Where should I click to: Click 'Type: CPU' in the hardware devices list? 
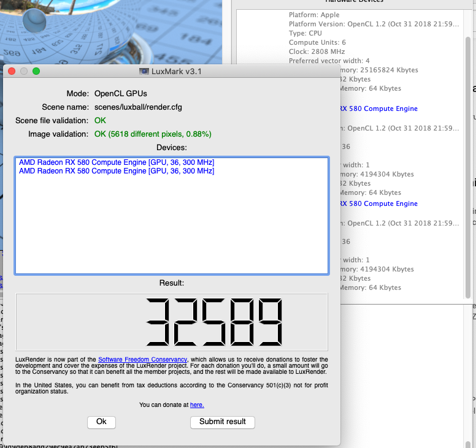tap(305, 33)
